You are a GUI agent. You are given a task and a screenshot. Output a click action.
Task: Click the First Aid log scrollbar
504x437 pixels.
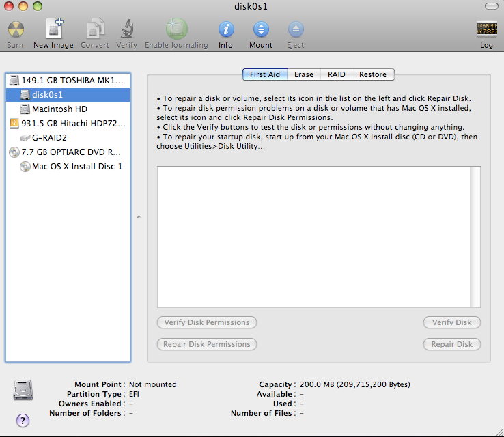[475, 237]
